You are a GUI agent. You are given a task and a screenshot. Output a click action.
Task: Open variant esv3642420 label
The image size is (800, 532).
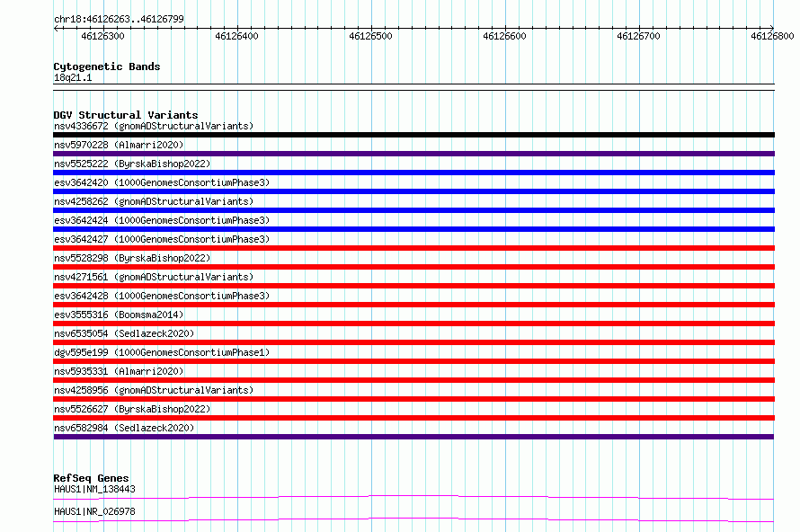coord(162,182)
